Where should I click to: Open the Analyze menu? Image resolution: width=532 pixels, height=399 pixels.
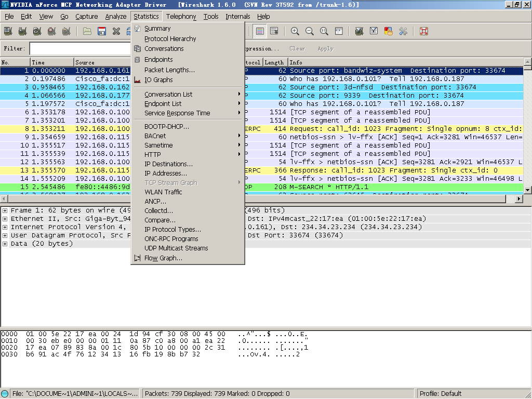pos(116,16)
